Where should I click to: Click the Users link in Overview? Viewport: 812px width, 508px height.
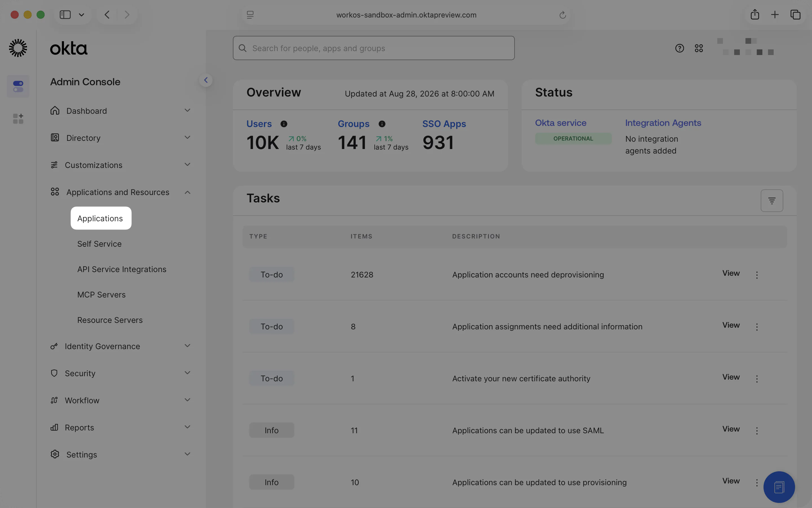point(259,124)
